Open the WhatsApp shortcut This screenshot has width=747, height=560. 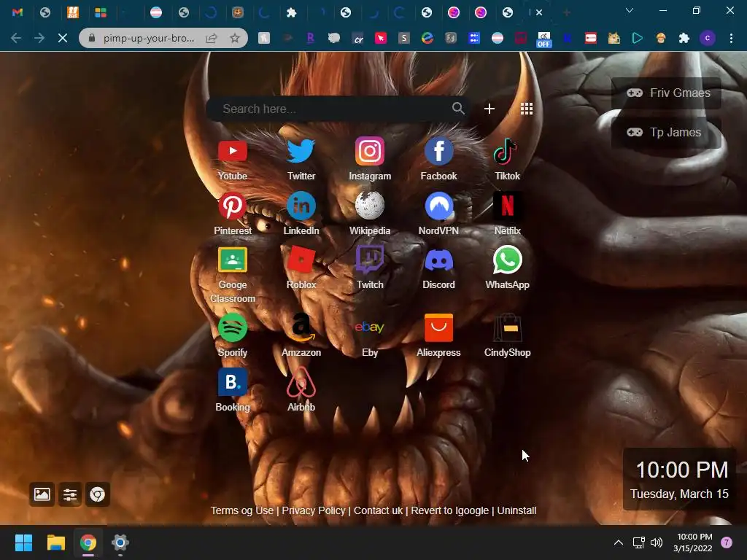point(508,268)
